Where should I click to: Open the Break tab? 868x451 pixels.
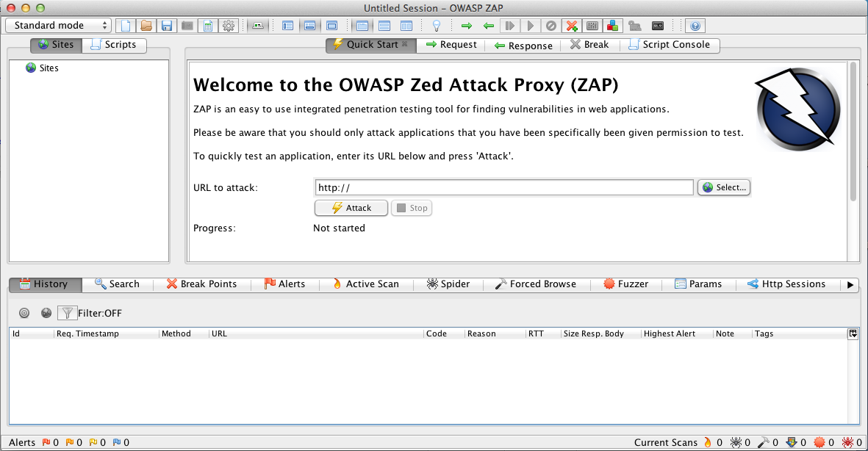[x=589, y=45]
